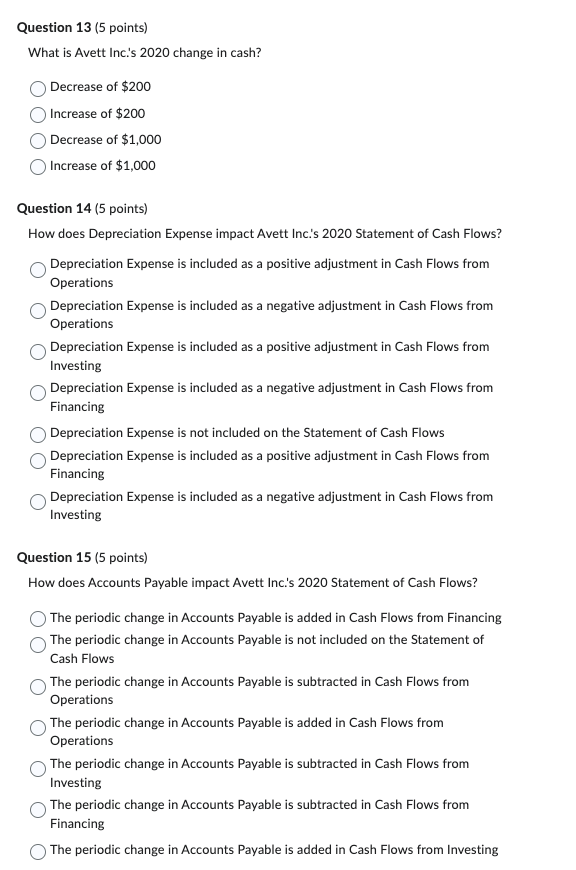
Task: Select 'Depreciation Expense is not included' option
Action: pyautogui.click(x=37, y=433)
